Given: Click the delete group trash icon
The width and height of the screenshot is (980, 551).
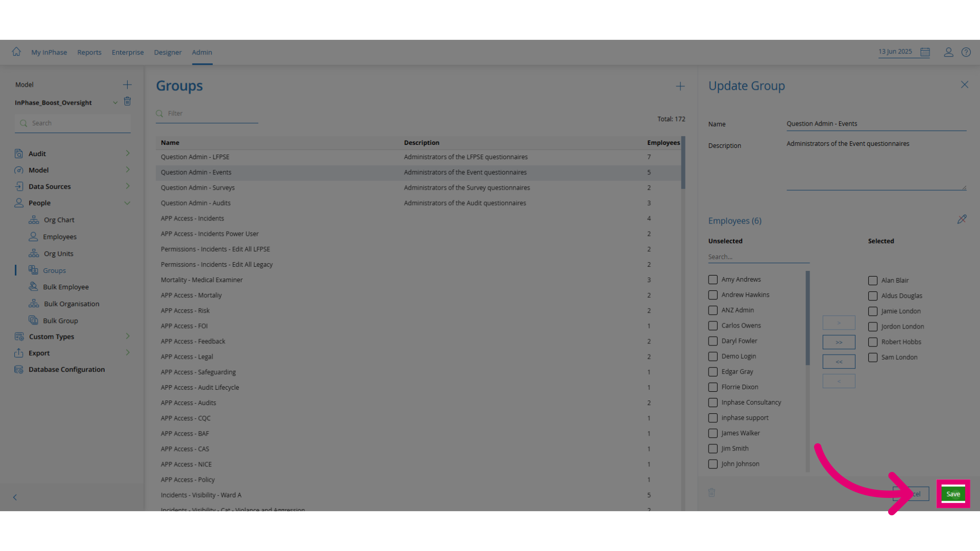Looking at the screenshot, I should coord(712,492).
